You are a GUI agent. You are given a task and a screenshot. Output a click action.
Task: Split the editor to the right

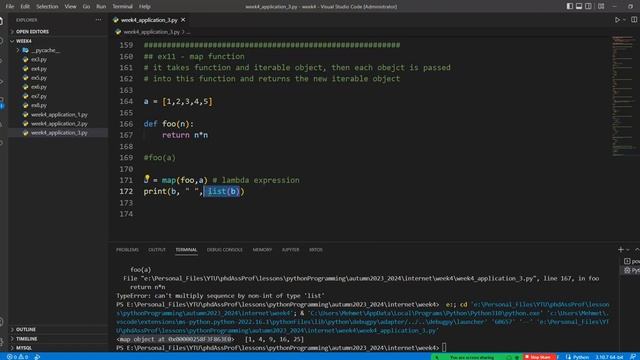(634, 20)
